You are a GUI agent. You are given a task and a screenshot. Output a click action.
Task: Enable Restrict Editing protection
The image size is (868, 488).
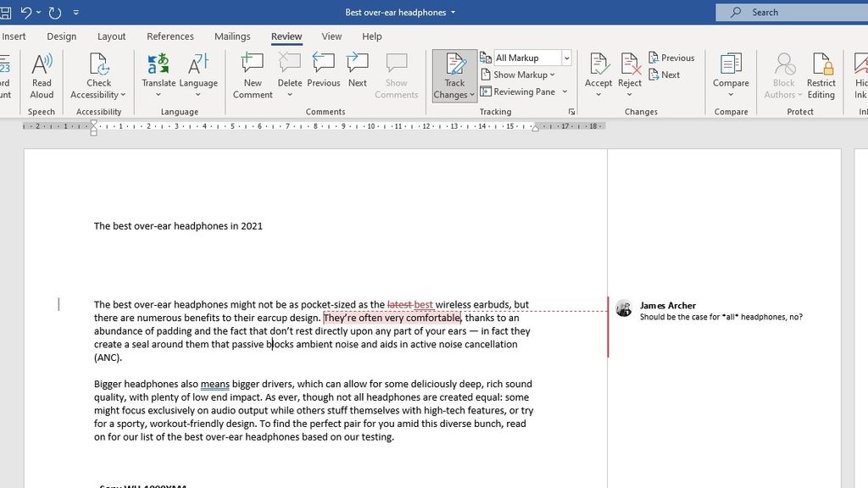pos(821,75)
